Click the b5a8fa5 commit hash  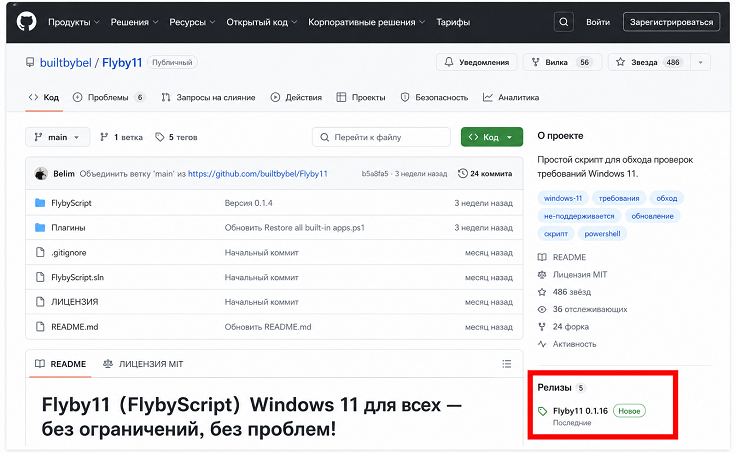pos(375,174)
